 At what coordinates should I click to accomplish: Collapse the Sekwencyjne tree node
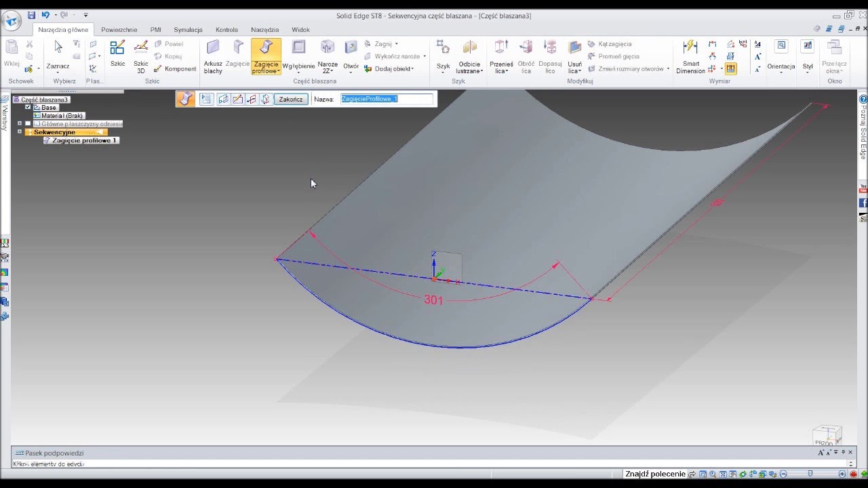pyautogui.click(x=20, y=131)
